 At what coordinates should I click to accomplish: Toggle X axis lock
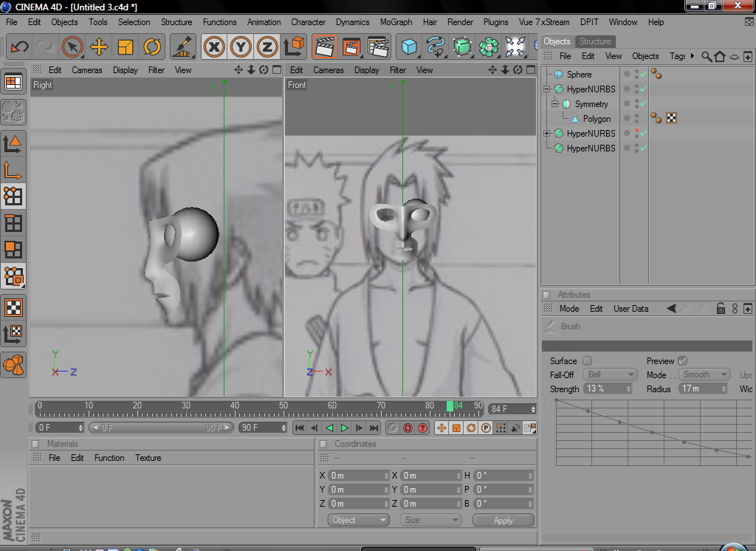tap(214, 47)
